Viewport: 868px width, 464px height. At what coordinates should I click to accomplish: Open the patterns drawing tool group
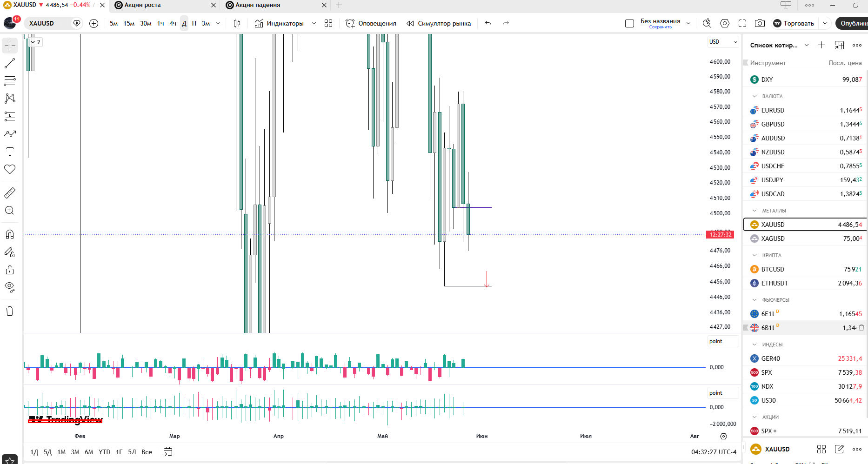coord(10,99)
